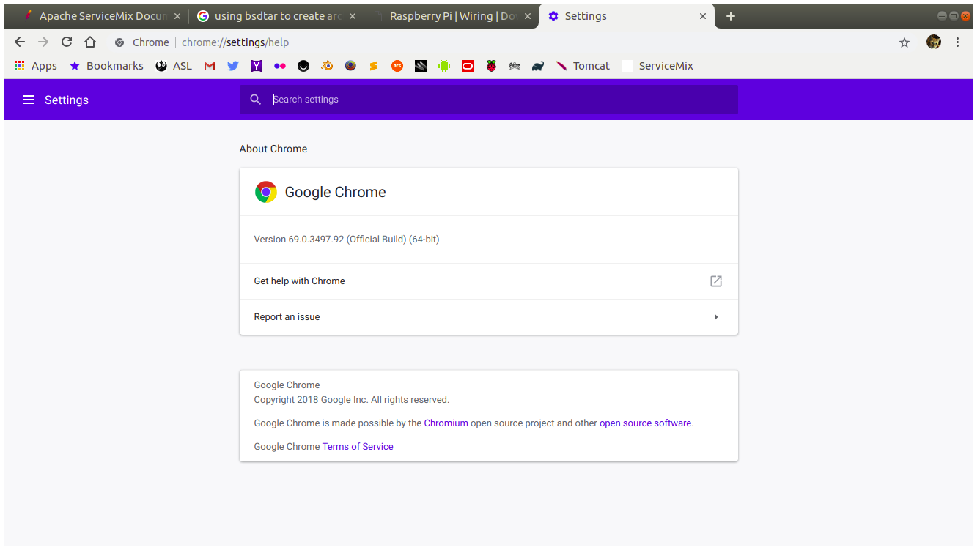Open the dark whale bookmark icon

point(538,66)
